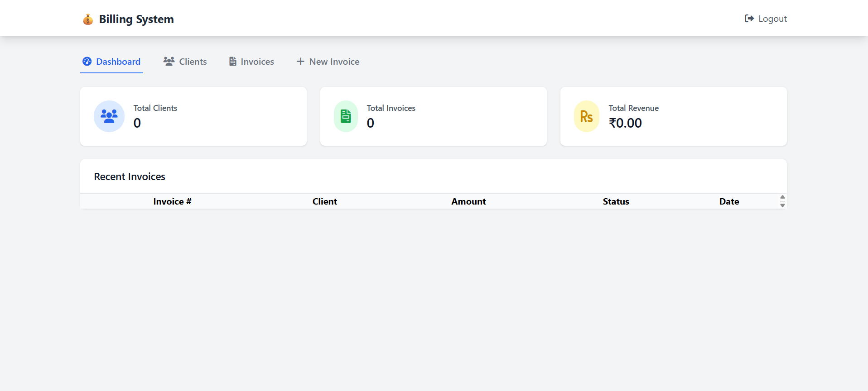Screen dimensions: 868x391
Task: Click the Billing System title
Action: click(136, 19)
